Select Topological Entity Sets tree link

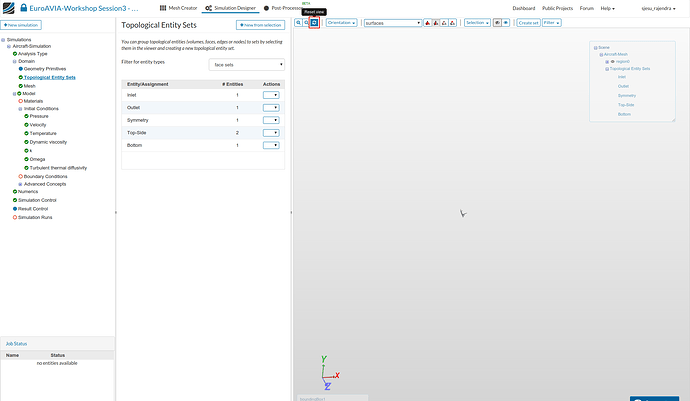(x=50, y=77)
